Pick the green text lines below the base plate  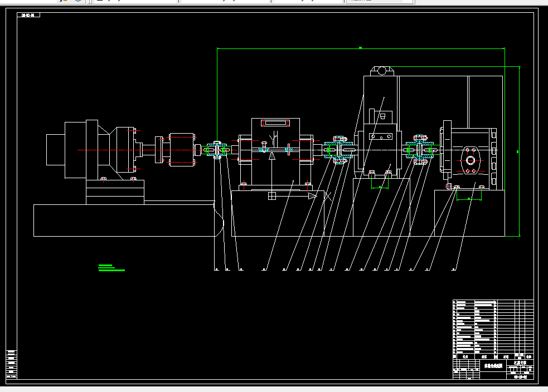tap(111, 268)
